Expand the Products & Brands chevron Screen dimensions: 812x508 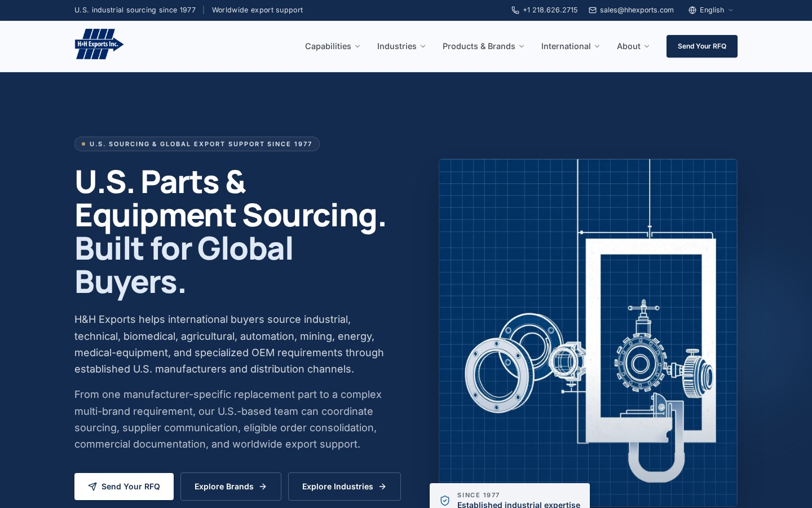pyautogui.click(x=522, y=46)
